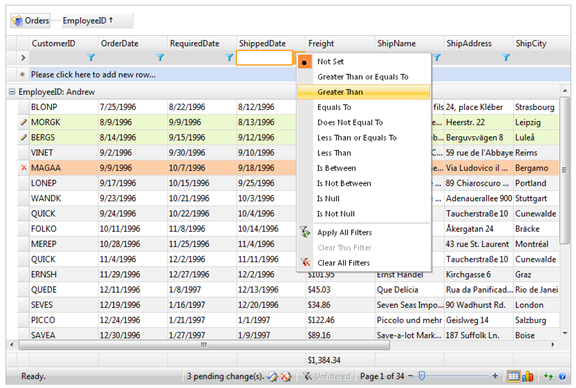
Task: Sort by OrderDate column header
Action: pyautogui.click(x=133, y=43)
